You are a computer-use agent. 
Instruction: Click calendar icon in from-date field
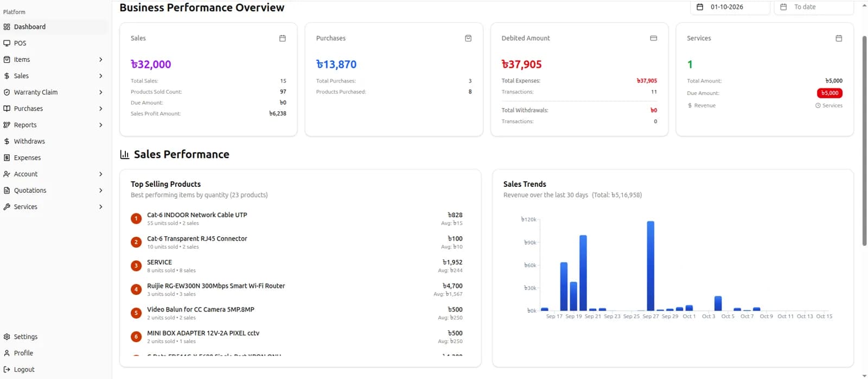700,7
